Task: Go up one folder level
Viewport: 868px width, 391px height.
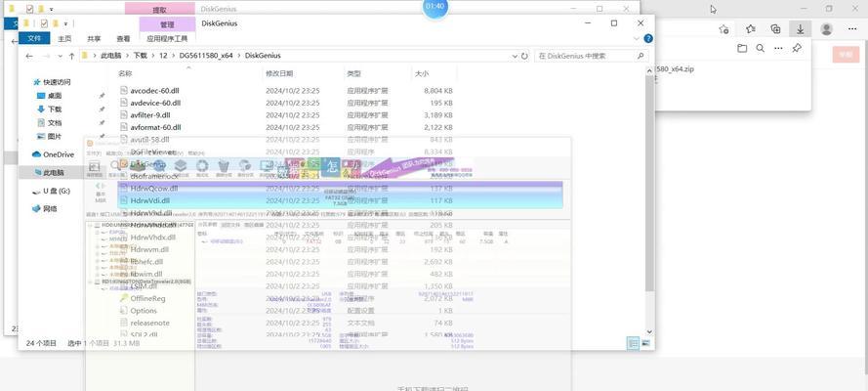Action: pyautogui.click(x=71, y=56)
